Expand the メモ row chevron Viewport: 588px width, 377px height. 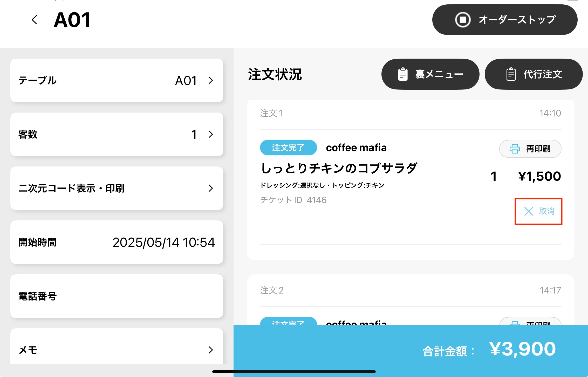pos(210,350)
